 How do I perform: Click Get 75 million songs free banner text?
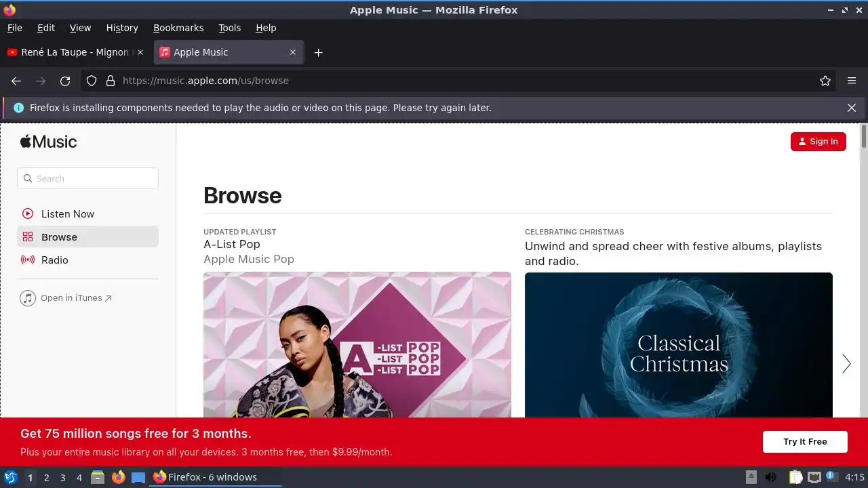136,434
